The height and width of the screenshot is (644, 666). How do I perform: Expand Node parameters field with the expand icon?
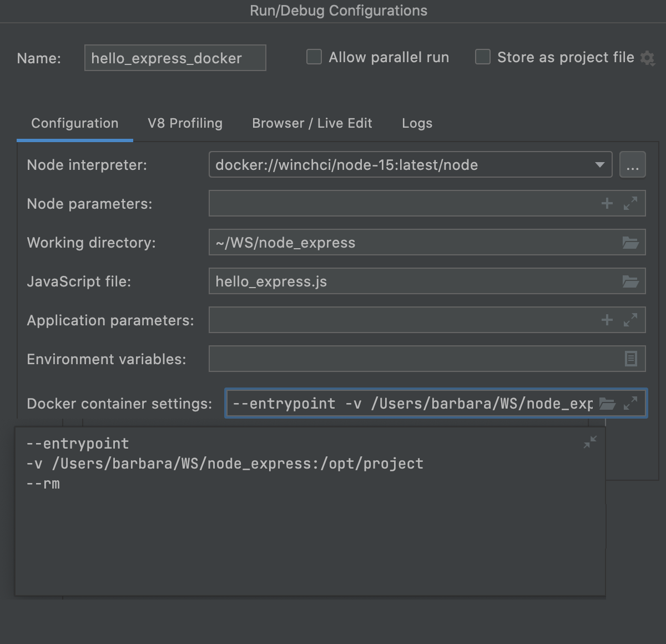(x=630, y=203)
